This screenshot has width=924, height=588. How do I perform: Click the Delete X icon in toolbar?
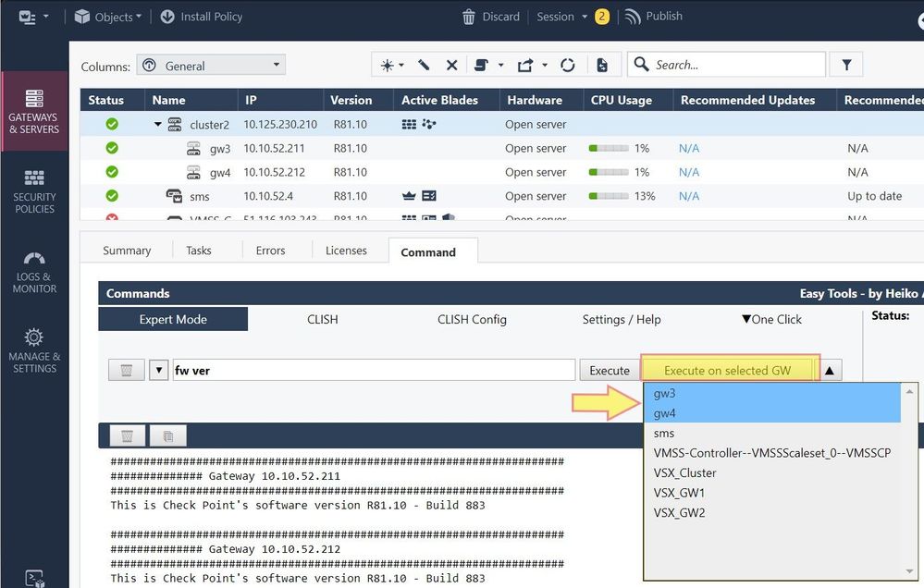pyautogui.click(x=451, y=65)
